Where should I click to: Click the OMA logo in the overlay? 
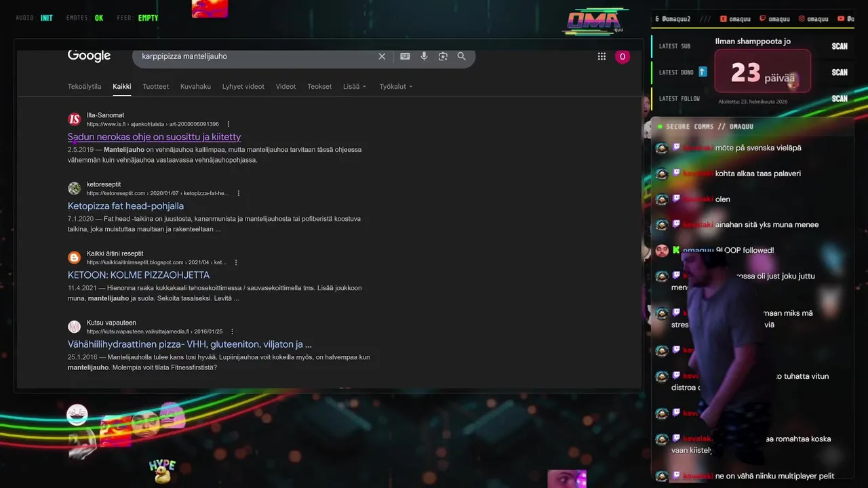click(x=594, y=22)
